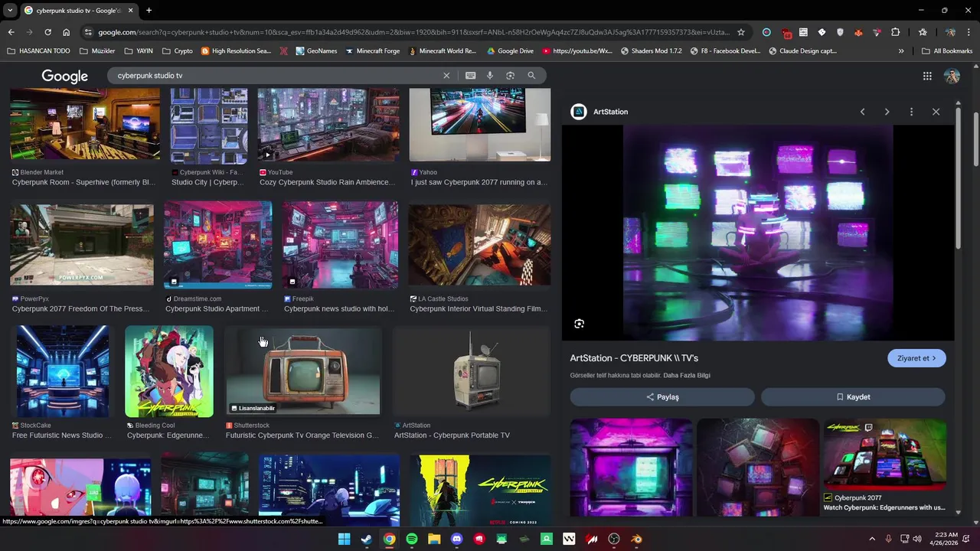
Task: Open the Google Drive bookmark
Action: (x=510, y=51)
